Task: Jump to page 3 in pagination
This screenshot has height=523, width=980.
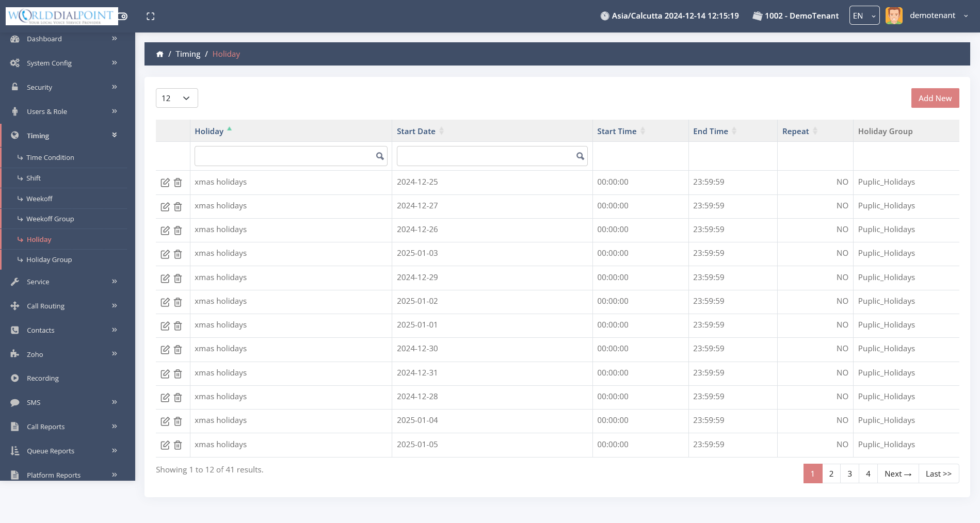Action: click(849, 473)
